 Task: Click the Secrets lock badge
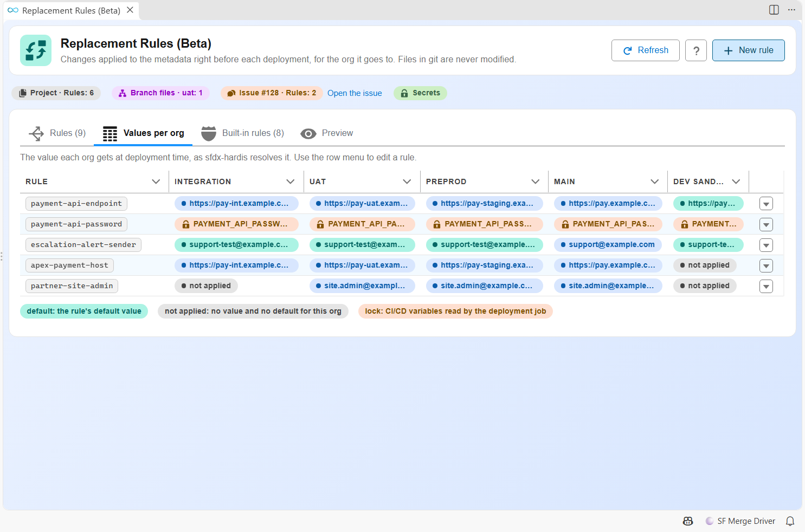pyautogui.click(x=420, y=93)
